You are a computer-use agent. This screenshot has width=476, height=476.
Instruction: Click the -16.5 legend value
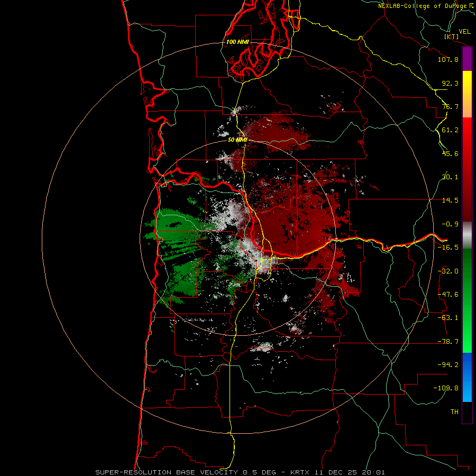(x=448, y=248)
